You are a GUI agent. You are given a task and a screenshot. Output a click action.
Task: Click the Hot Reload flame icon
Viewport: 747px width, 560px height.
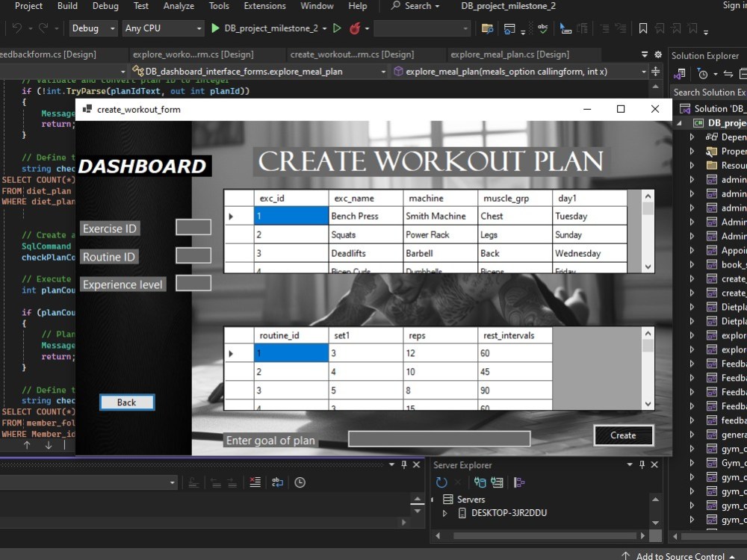coord(354,28)
